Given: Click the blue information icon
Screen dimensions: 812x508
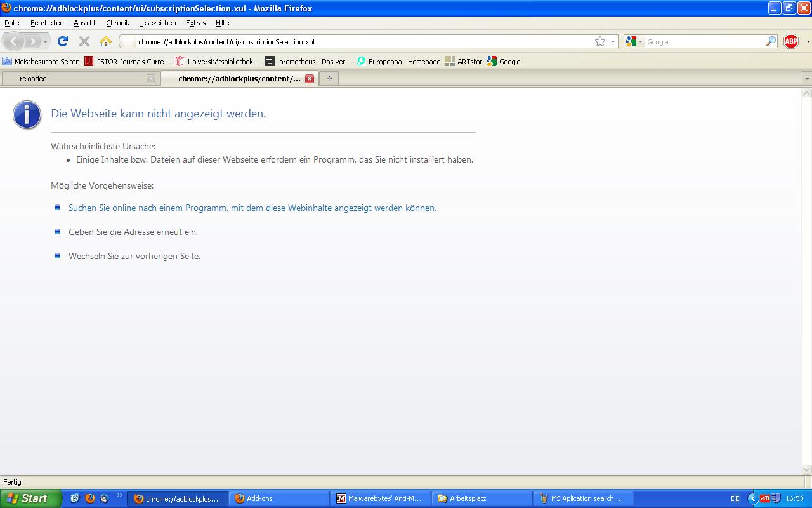Looking at the screenshot, I should (27, 115).
